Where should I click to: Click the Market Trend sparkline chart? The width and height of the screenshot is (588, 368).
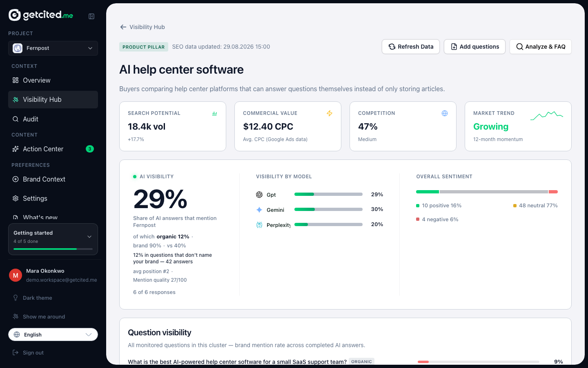pos(547,115)
